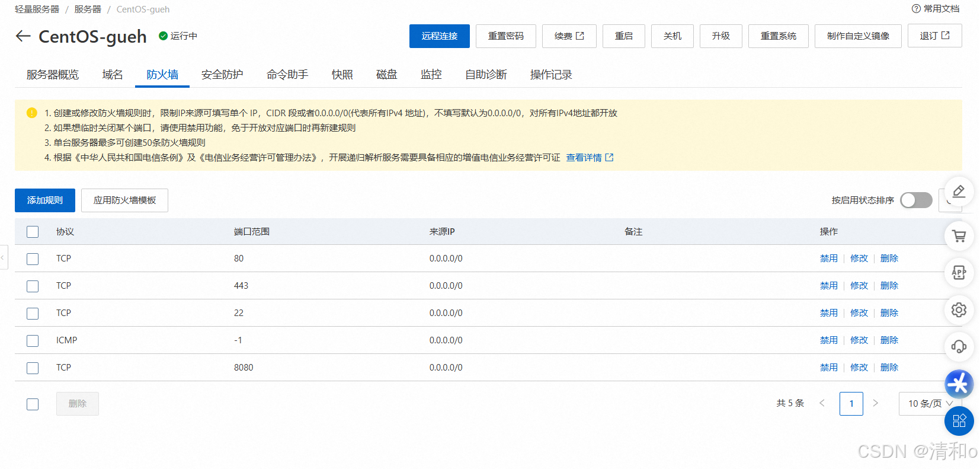Viewport: 980px width, 469px height.
Task: Select the TCP port 8080 rule checkbox
Action: 33,368
